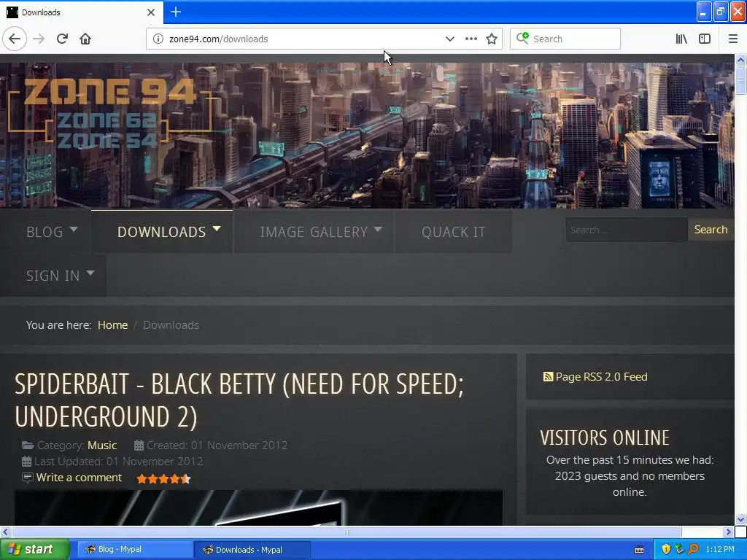Viewport: 747px width, 560px height.
Task: Click the article preview image
Action: 258,507
